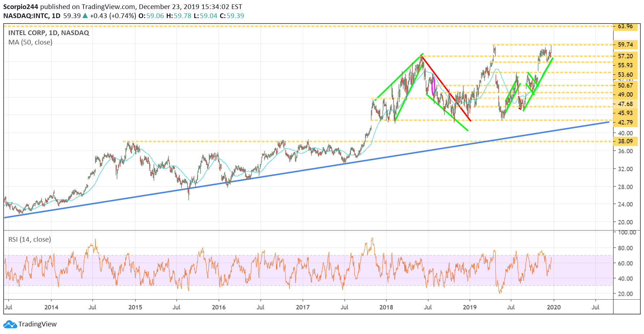
Task: Select the 38.09 price level label
Action: click(x=625, y=141)
